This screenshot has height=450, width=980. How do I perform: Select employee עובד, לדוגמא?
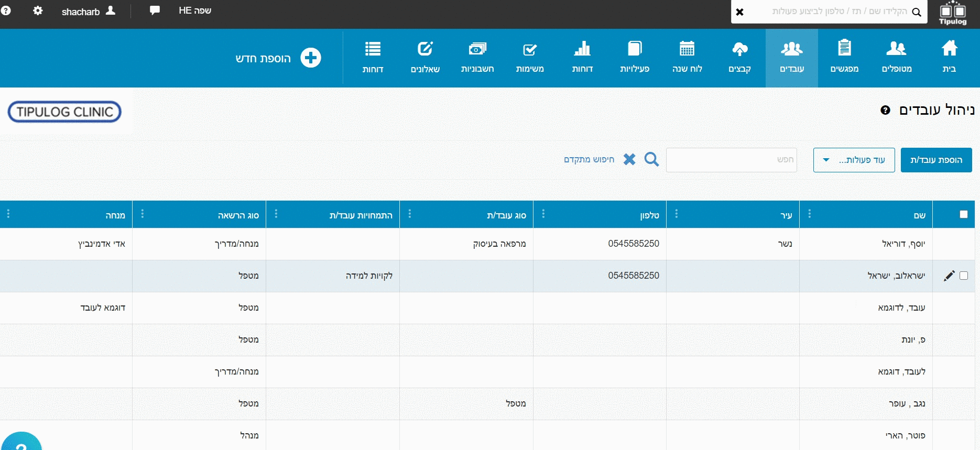coord(901,308)
